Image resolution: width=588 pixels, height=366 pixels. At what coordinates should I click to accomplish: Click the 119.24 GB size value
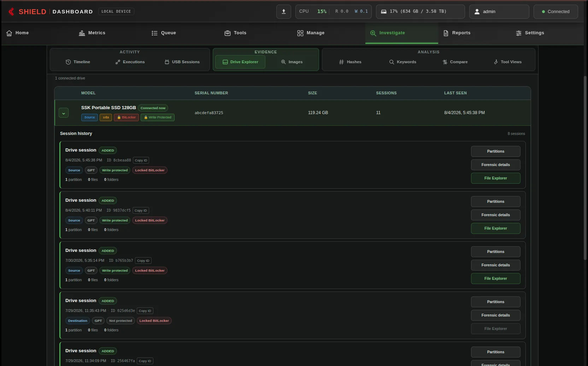pos(318,113)
